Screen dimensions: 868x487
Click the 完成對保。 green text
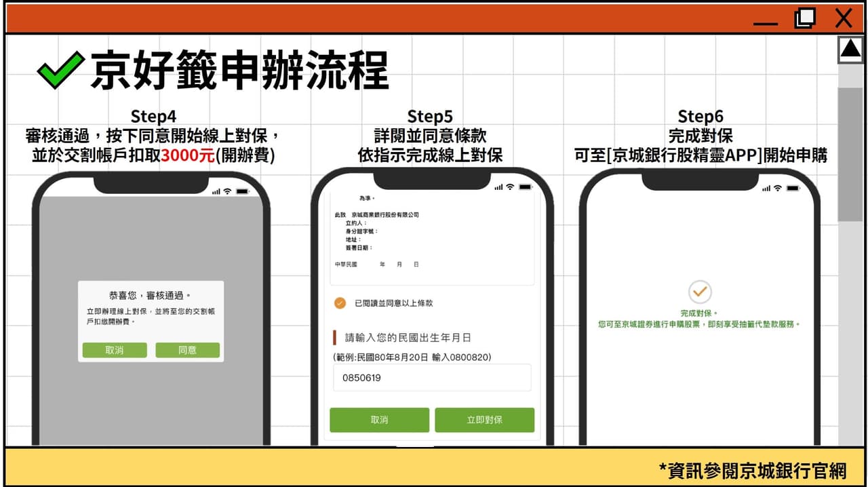point(700,313)
